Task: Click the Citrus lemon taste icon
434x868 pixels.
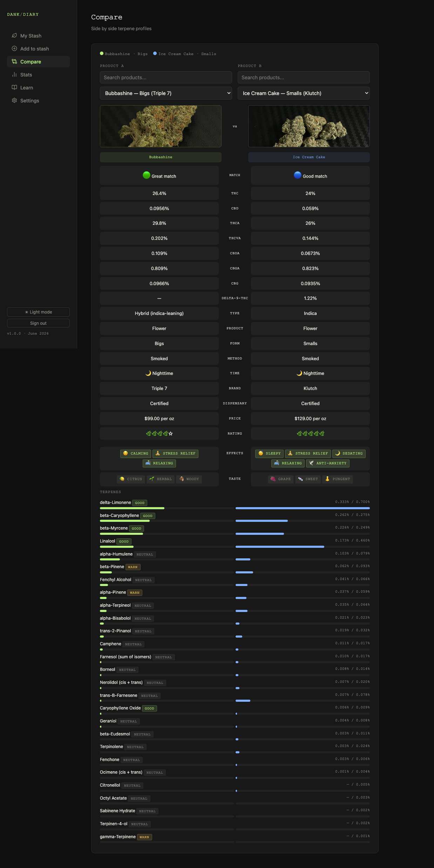Action: tap(122, 479)
